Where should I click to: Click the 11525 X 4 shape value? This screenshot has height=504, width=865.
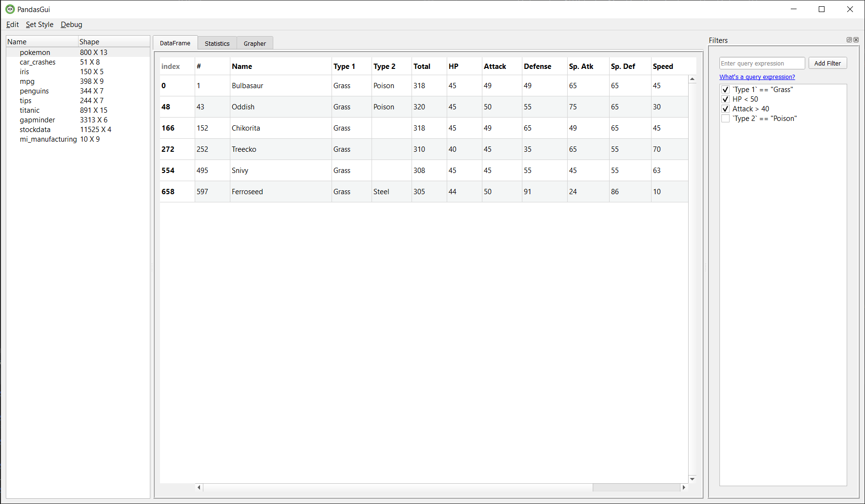95,130
